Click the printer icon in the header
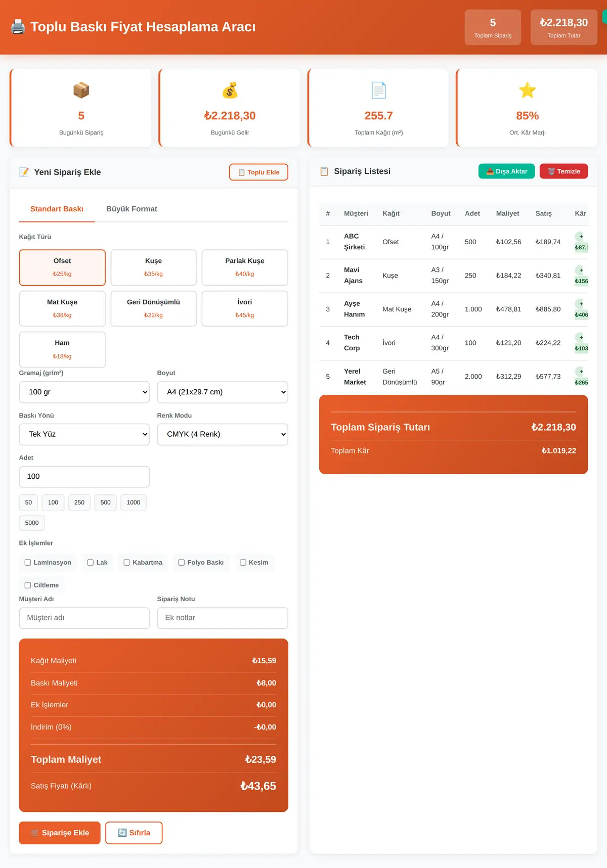 [18, 27]
